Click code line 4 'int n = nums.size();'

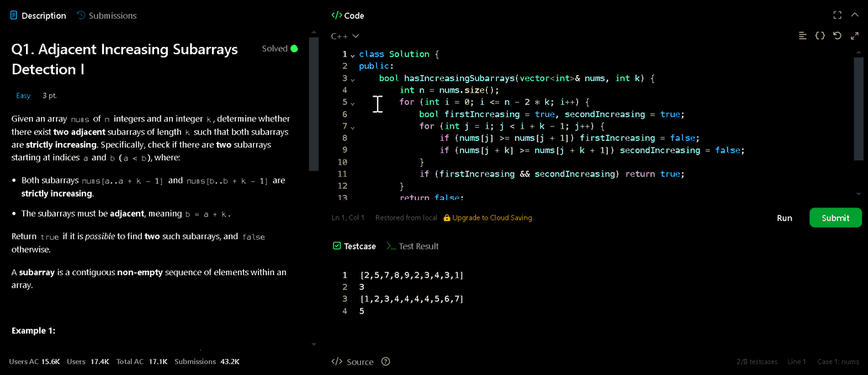tap(449, 90)
